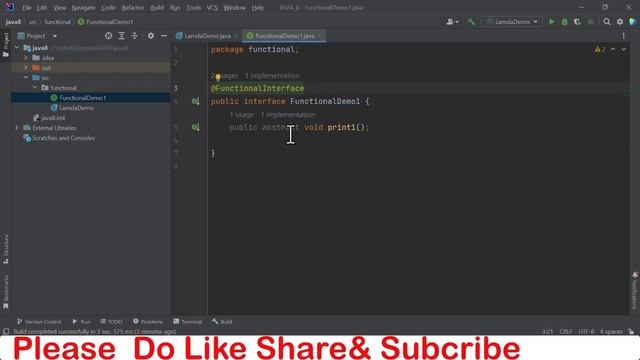Open the Structure side tool window
Viewport: 640px width, 360px height.
point(6,249)
